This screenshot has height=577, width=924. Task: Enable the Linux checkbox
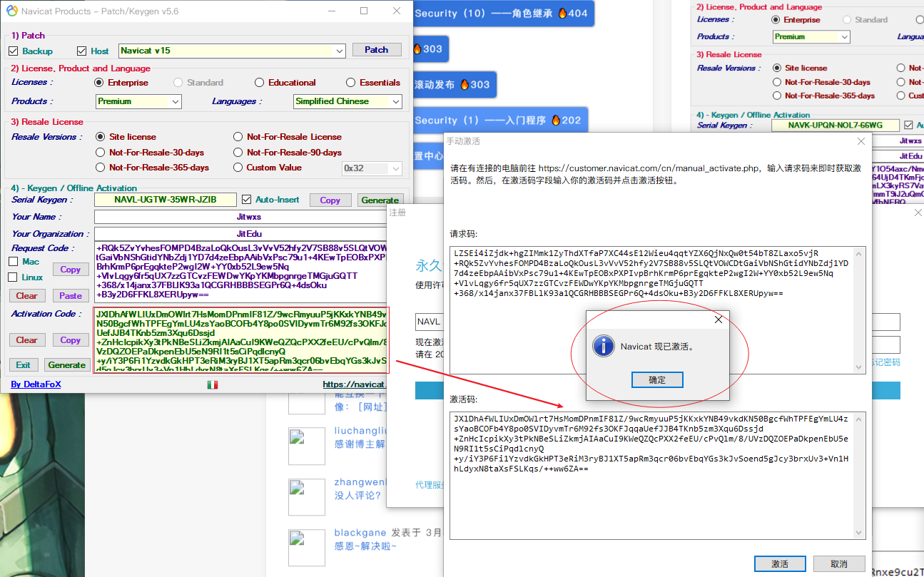(x=13, y=277)
